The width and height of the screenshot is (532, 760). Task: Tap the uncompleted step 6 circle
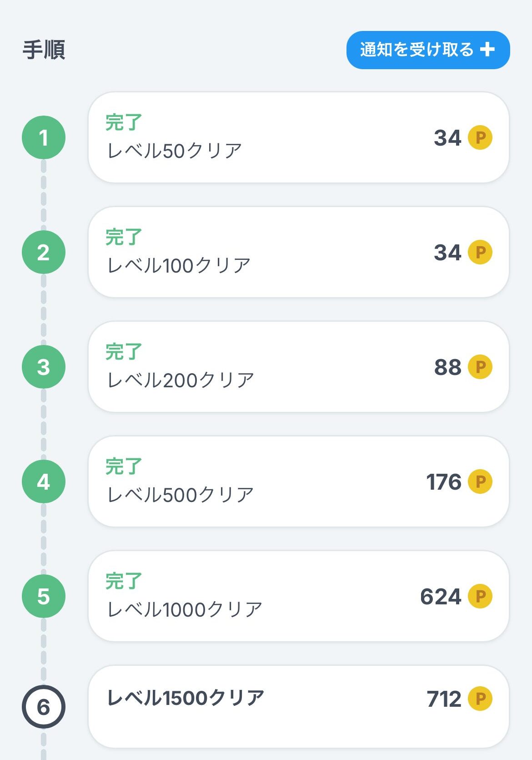(x=44, y=707)
